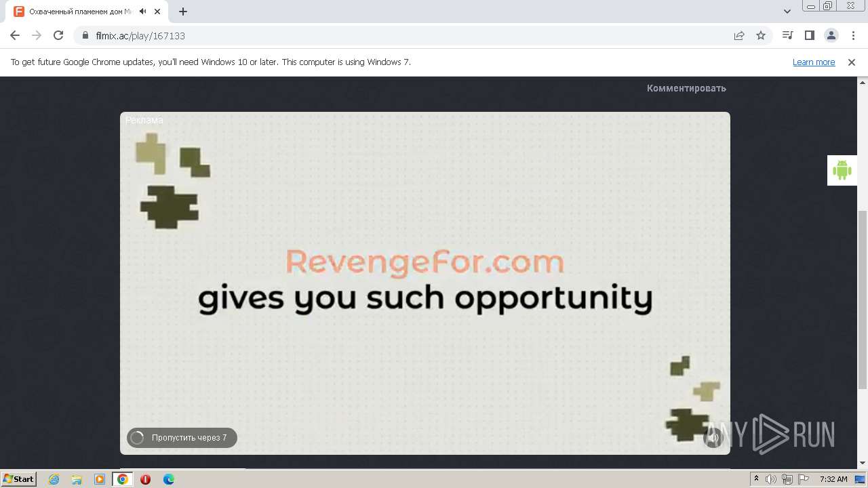This screenshot has height=488, width=868.
Task: Open the Windows Start menu
Action: (19, 479)
